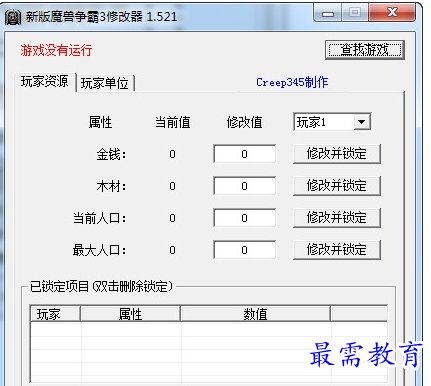This screenshot has width=431, height=386.
Task: Focus the 木材 modify value field
Action: (x=244, y=186)
